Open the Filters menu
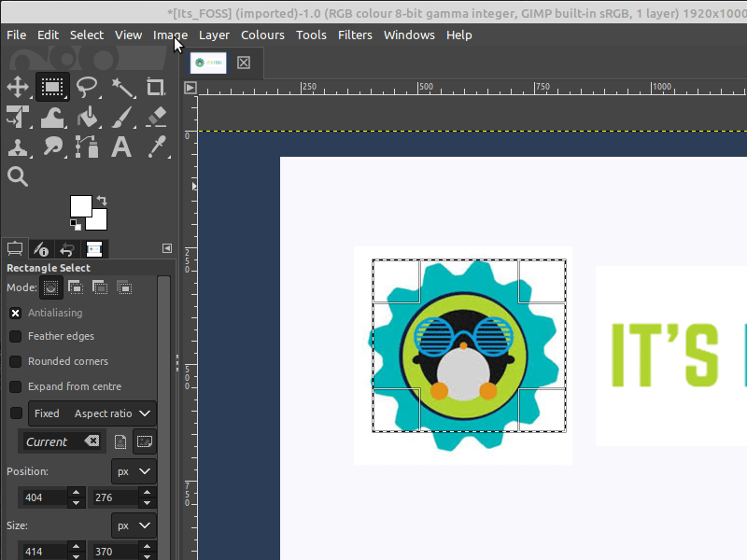 point(355,35)
